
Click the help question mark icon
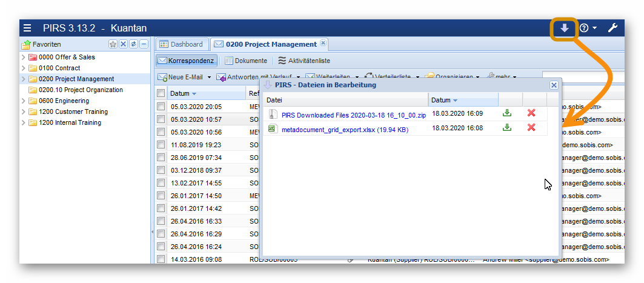(583, 28)
